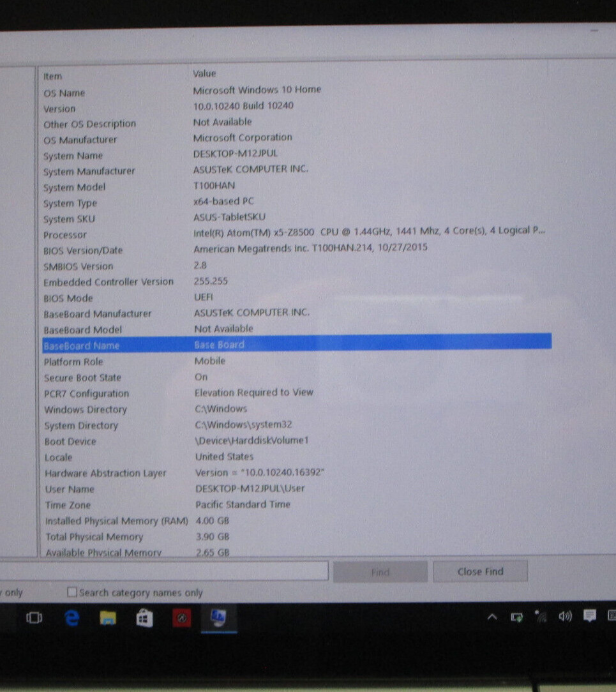
Task: Select the BaseBoard Manufacturer row
Action: pos(296,313)
